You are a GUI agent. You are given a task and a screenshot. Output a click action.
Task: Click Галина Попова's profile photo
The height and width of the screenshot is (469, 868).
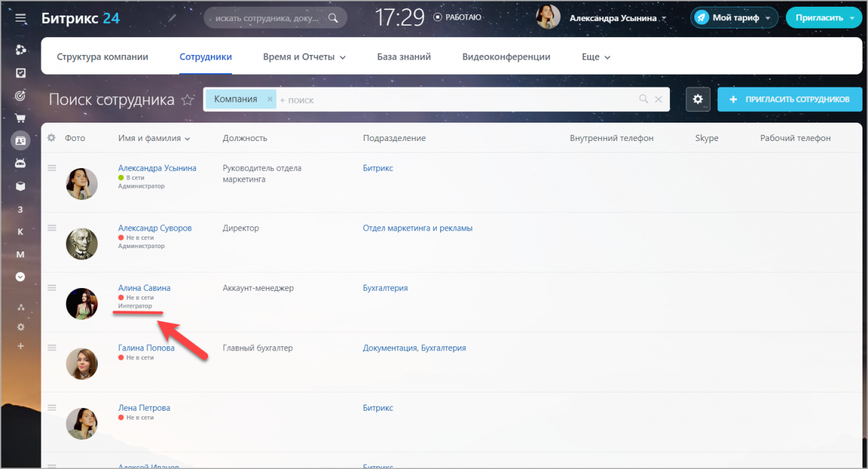pos(82,363)
